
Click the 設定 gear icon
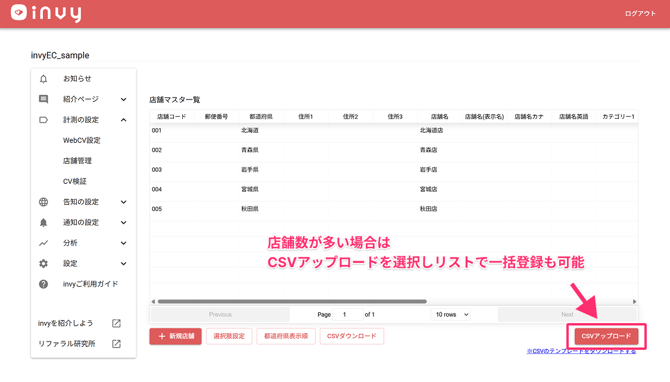[x=43, y=264]
